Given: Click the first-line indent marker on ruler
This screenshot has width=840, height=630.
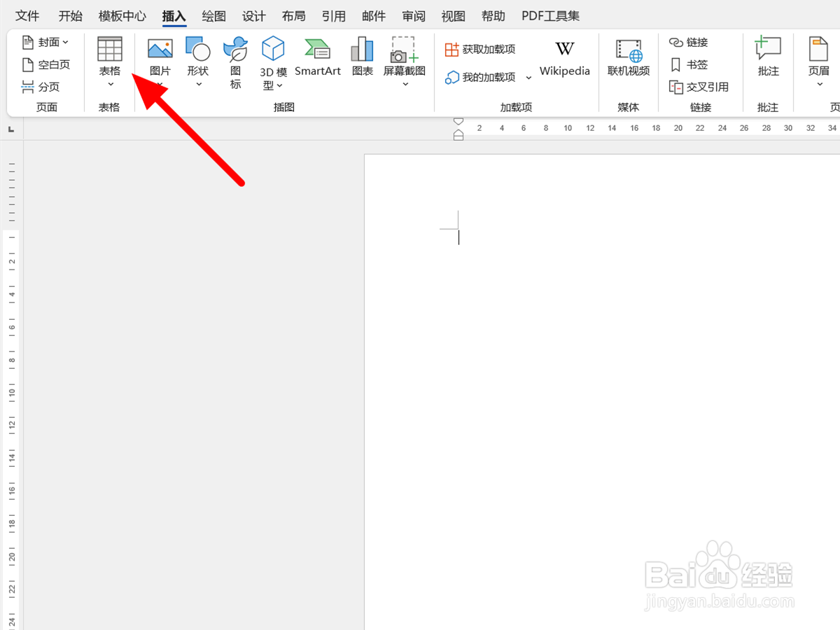Looking at the screenshot, I should [x=458, y=122].
